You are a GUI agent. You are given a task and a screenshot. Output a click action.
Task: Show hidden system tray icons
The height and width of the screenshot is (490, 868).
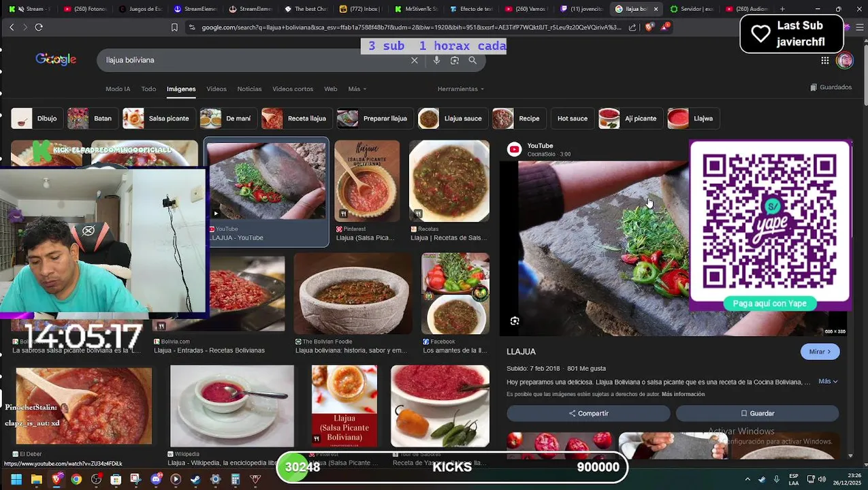pyautogui.click(x=748, y=479)
